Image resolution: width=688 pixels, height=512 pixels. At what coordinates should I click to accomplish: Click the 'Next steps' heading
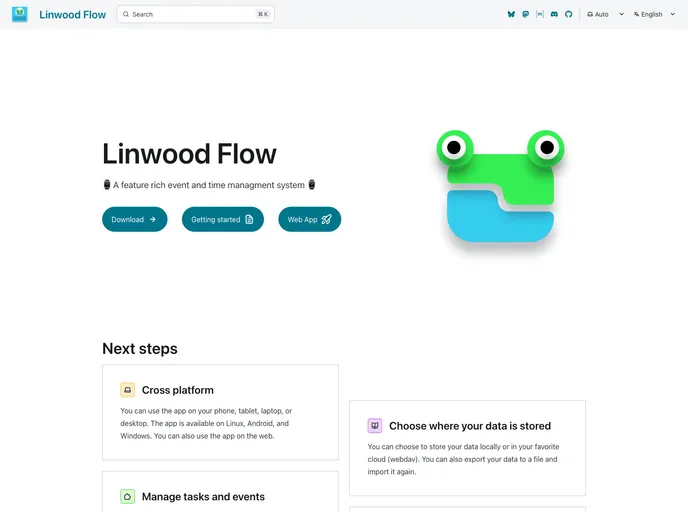click(x=140, y=349)
